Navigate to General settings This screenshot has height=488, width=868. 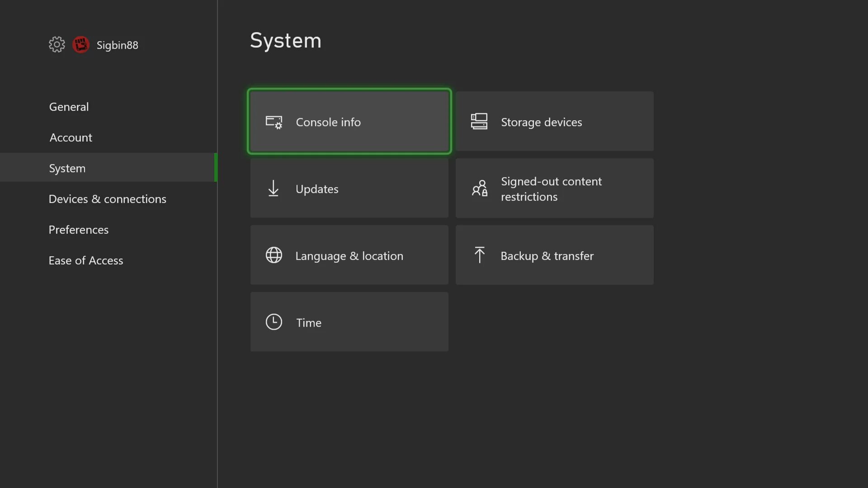click(69, 106)
